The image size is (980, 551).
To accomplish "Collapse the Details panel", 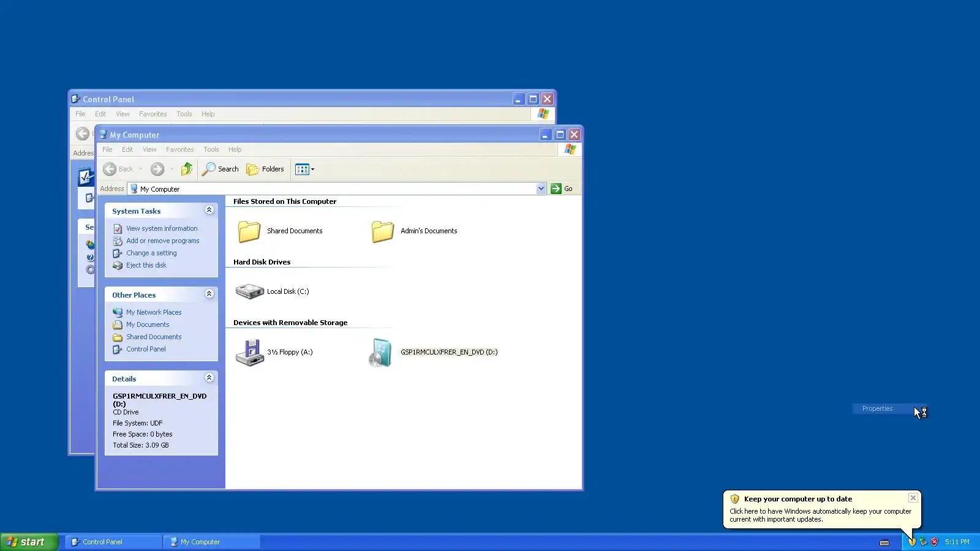I will 209,378.
